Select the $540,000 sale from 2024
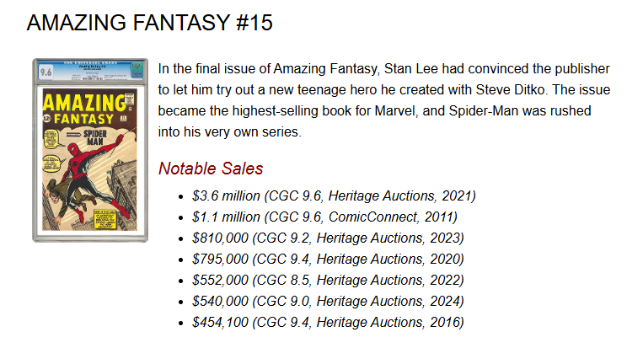This screenshot has height=364, width=643. (328, 301)
